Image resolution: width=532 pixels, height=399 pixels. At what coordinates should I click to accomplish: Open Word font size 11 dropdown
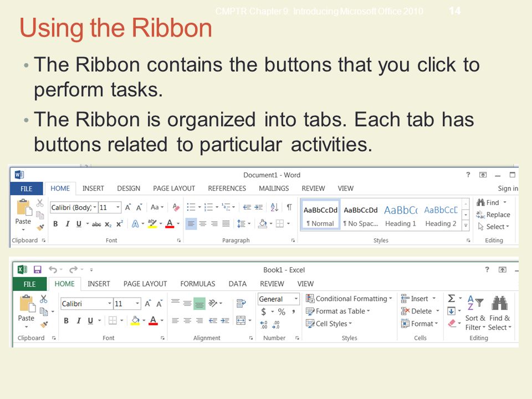coord(117,207)
